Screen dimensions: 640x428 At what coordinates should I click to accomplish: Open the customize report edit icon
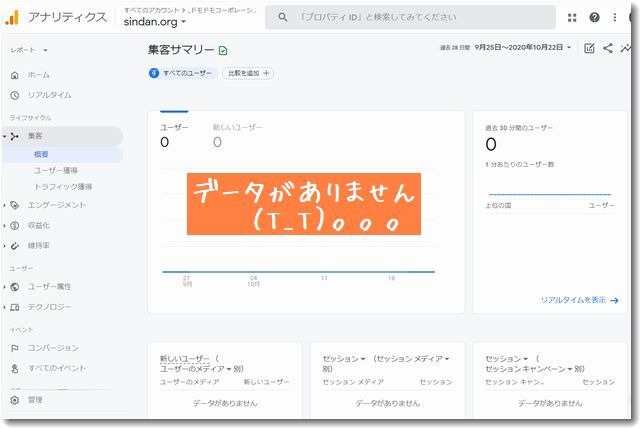589,48
